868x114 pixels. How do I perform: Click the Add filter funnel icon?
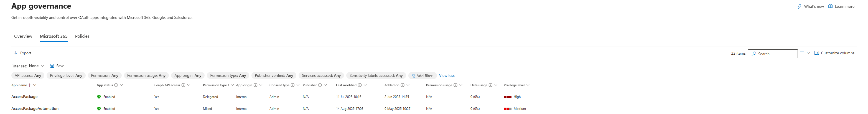coord(413,76)
